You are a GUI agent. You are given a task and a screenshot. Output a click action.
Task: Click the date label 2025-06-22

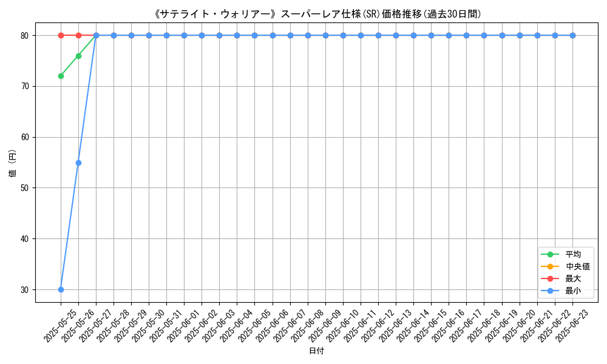[x=554, y=326]
